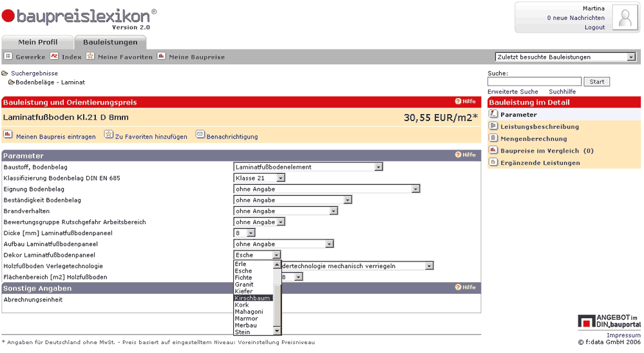Open Hilfe in the Parameter header
The width and height of the screenshot is (644, 353).
(466, 155)
